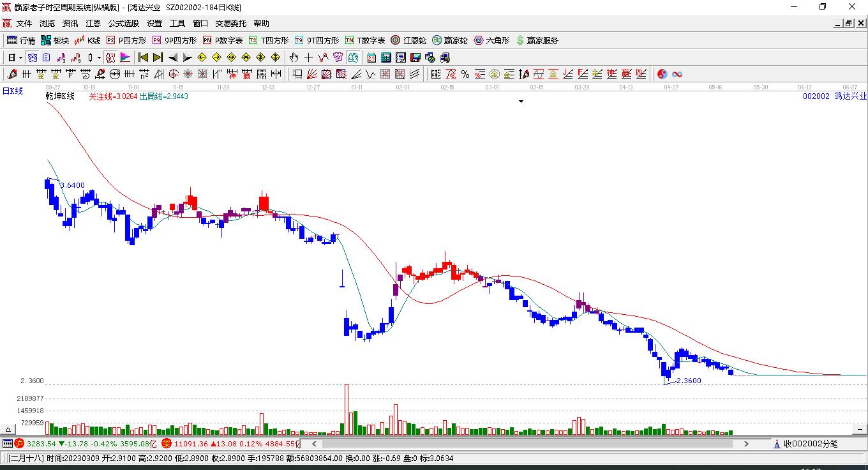Open the 公式选股 menu

click(x=124, y=24)
